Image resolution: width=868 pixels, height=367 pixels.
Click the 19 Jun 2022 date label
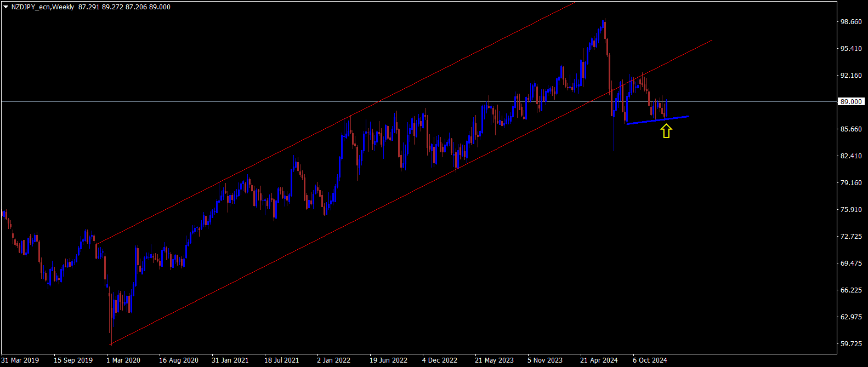(x=389, y=360)
